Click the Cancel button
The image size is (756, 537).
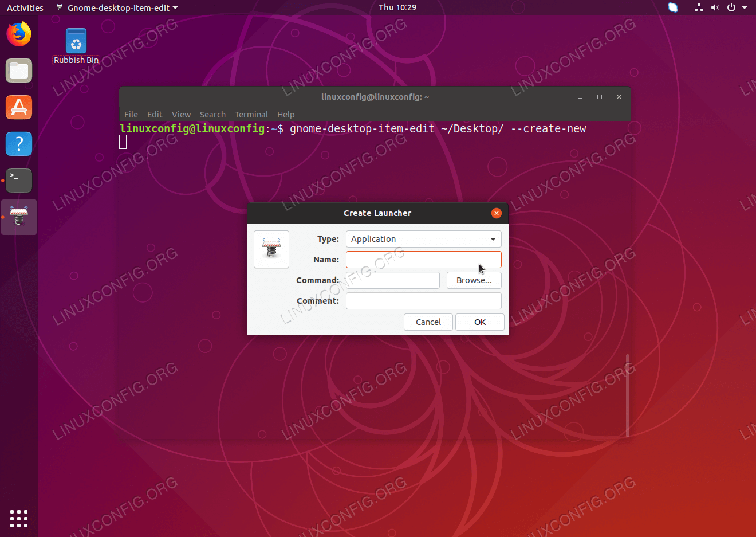pyautogui.click(x=428, y=322)
